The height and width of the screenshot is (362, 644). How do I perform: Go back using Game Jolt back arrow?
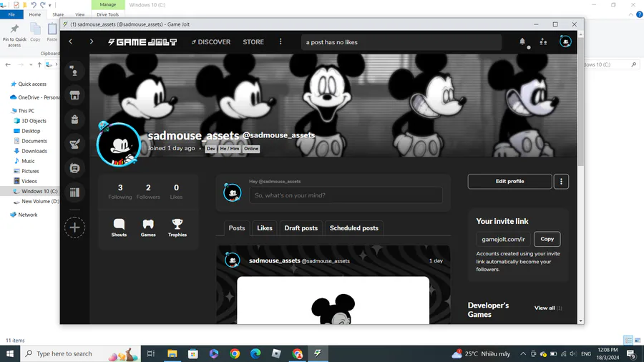[x=71, y=41]
